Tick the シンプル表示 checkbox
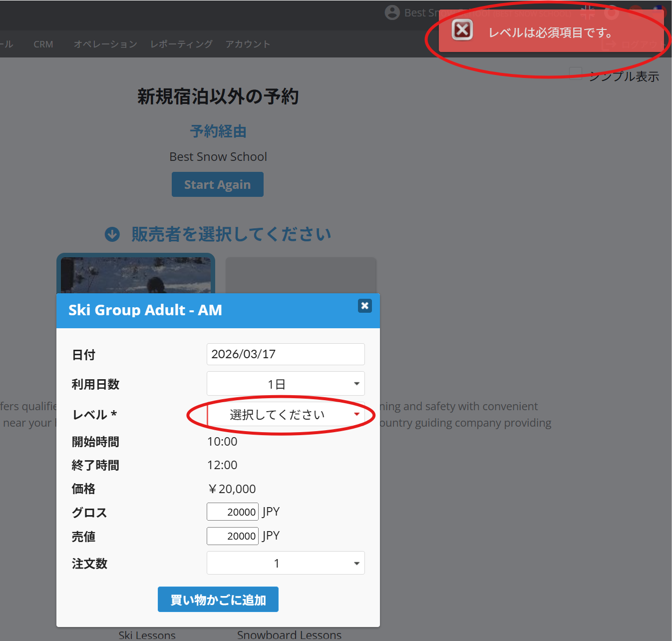 coord(576,73)
